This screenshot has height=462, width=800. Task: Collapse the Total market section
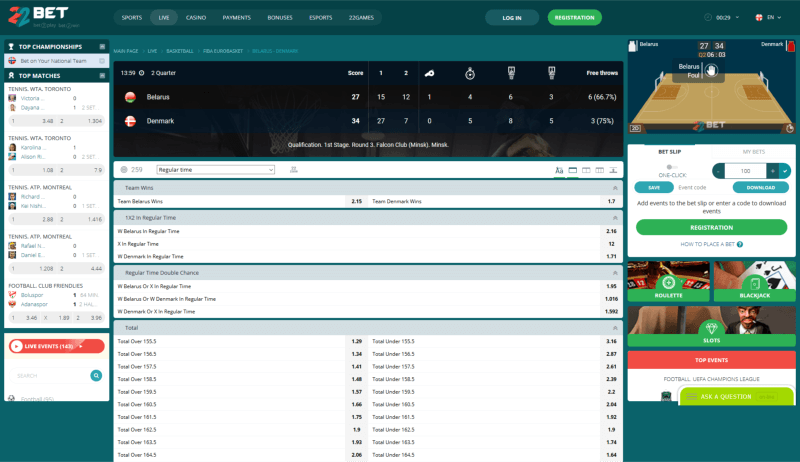tap(615, 328)
